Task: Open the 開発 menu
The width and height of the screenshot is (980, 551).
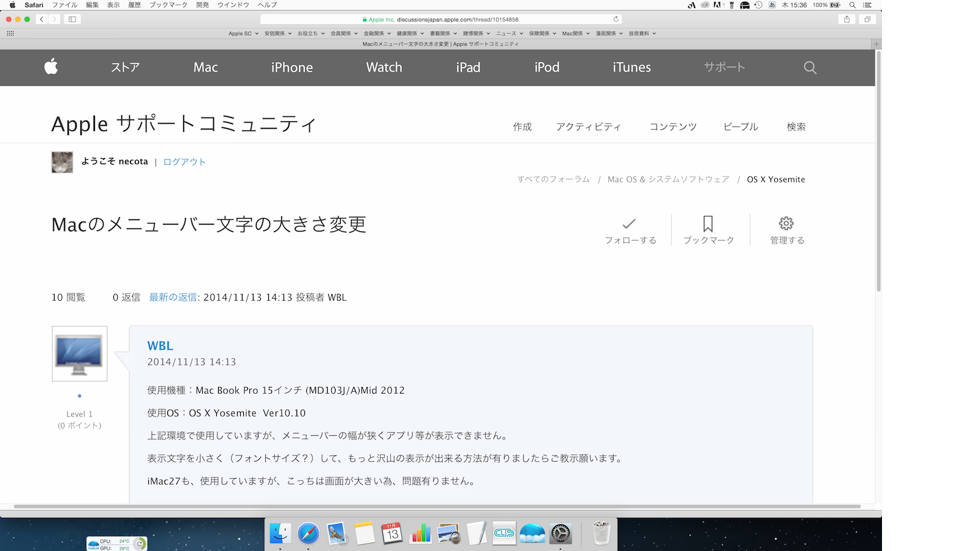Action: (x=202, y=5)
